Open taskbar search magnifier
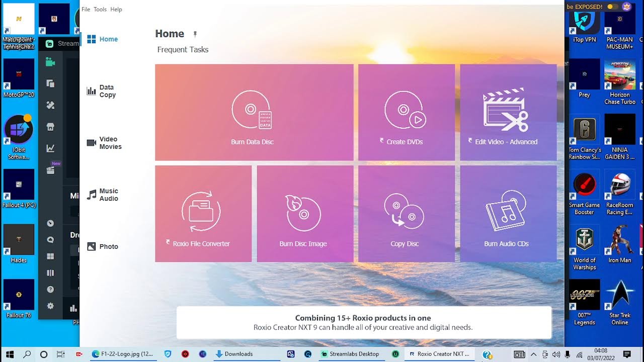 [27, 354]
